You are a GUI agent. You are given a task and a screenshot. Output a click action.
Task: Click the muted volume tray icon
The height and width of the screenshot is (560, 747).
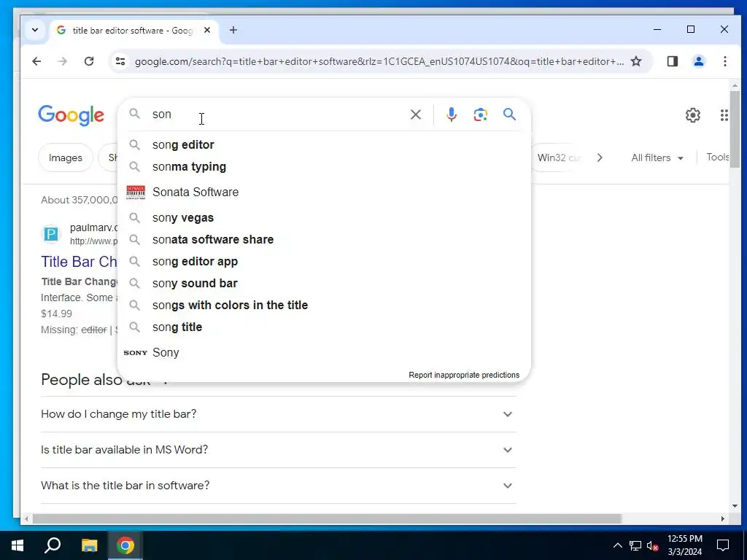652,545
